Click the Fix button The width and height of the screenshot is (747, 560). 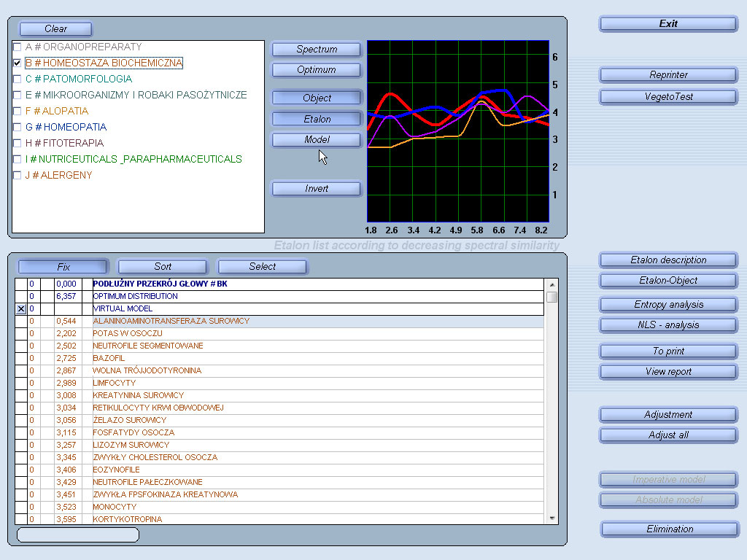(x=63, y=267)
